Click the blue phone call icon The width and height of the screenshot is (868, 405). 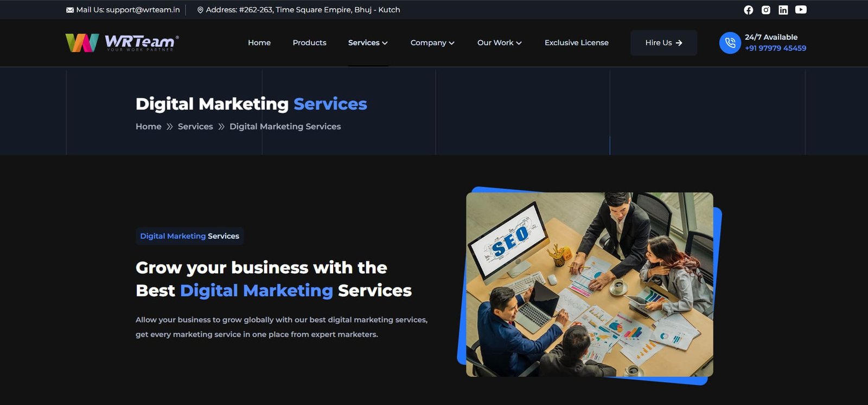[730, 43]
